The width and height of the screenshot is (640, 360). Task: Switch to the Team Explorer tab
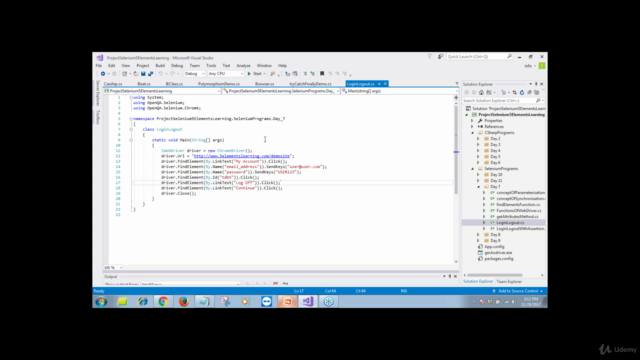(509, 282)
